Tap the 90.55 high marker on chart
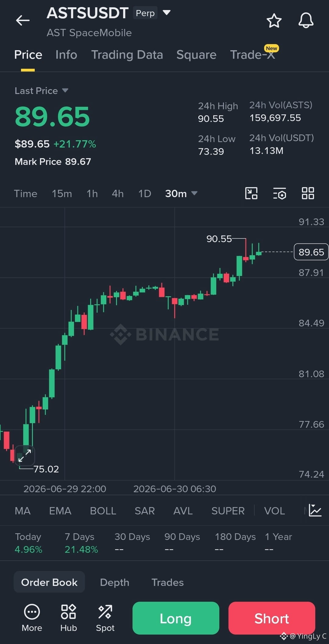The height and width of the screenshot is (644, 329). click(x=219, y=239)
